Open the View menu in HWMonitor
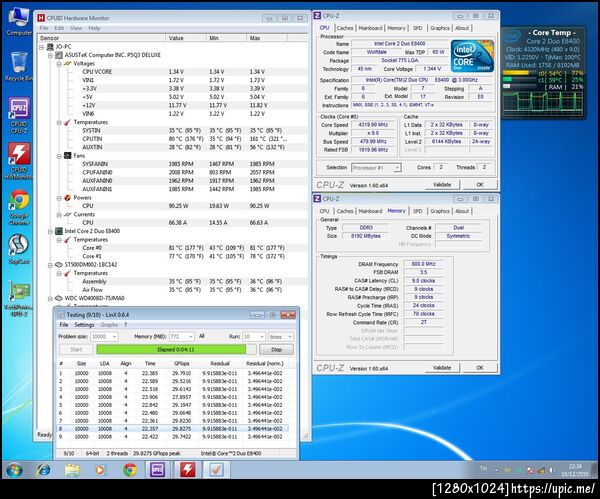600x499 pixels. [x=76, y=28]
